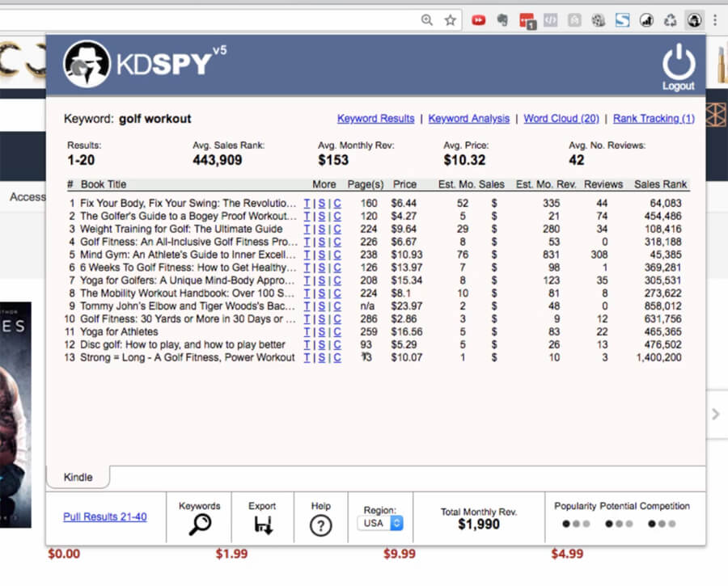The image size is (728, 586).
Task: Open Keyword Analysis link
Action: 468,118
